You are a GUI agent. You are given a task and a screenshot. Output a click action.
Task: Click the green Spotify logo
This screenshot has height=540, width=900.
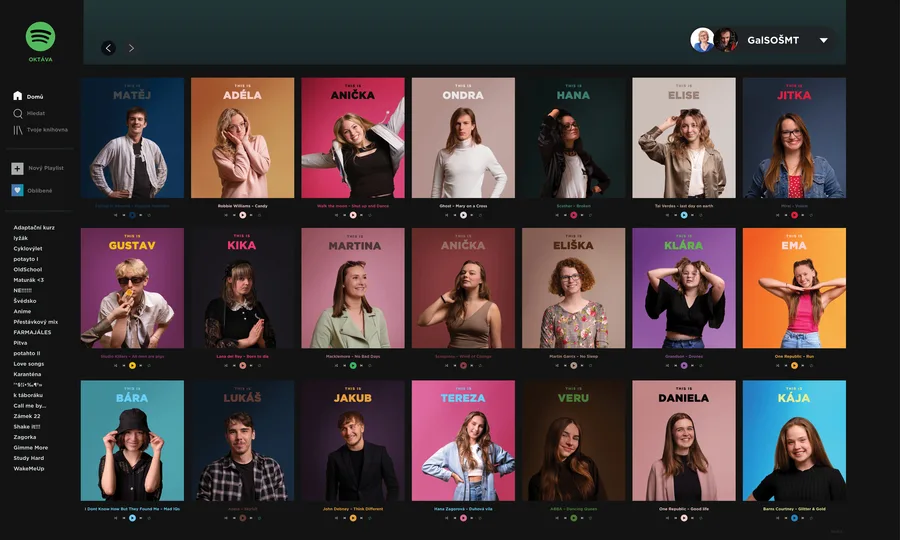(40, 36)
